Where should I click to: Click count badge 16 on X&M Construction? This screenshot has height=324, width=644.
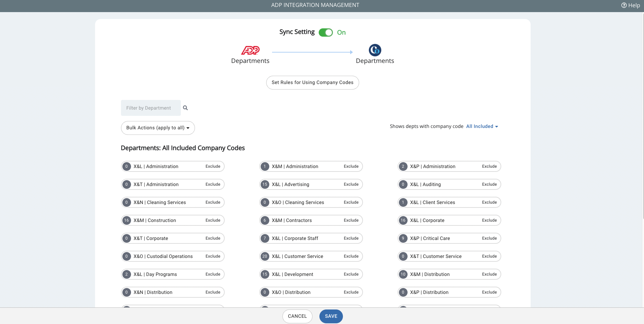(x=127, y=220)
